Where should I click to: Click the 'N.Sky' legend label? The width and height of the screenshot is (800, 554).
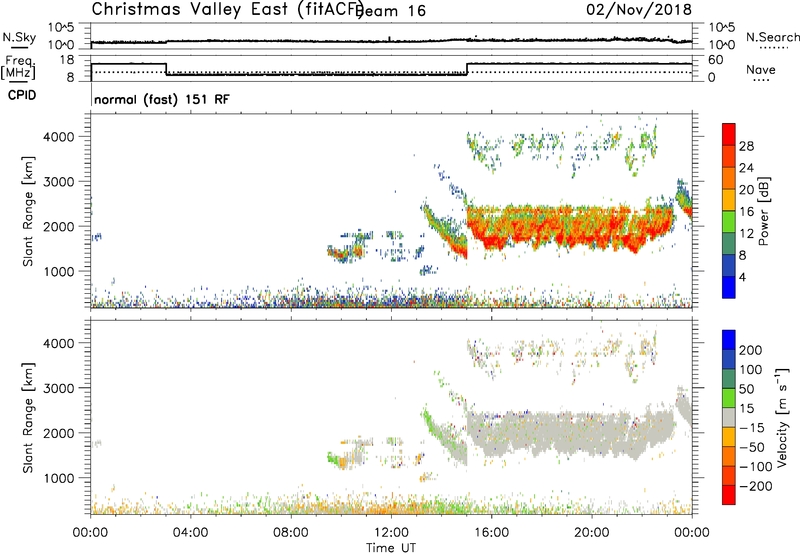point(19,37)
